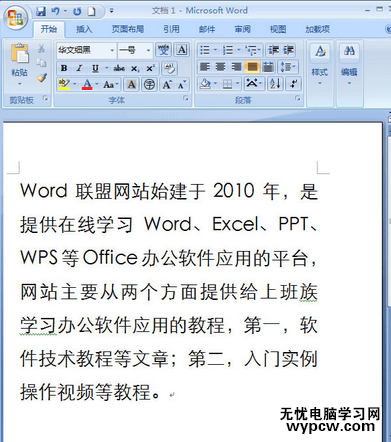Open line spacing options

[289, 67]
